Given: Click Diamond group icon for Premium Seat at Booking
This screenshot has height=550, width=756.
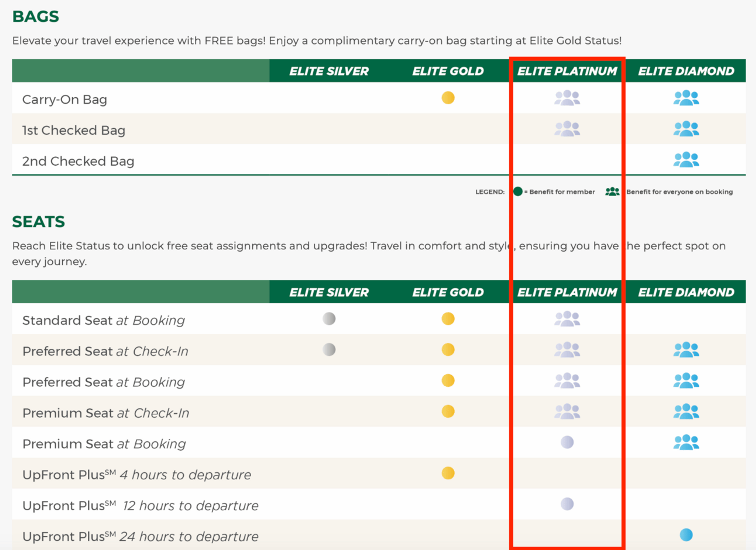Looking at the screenshot, I should (686, 442).
